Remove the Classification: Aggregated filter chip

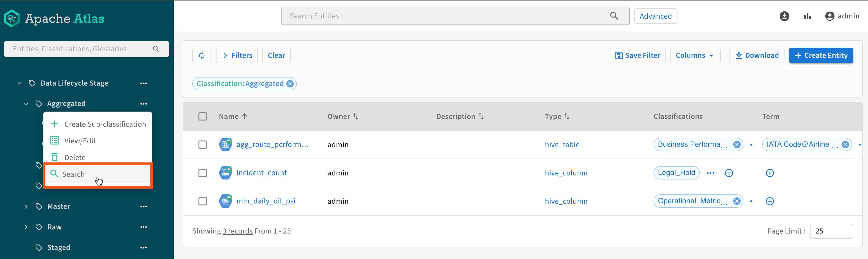pos(290,84)
